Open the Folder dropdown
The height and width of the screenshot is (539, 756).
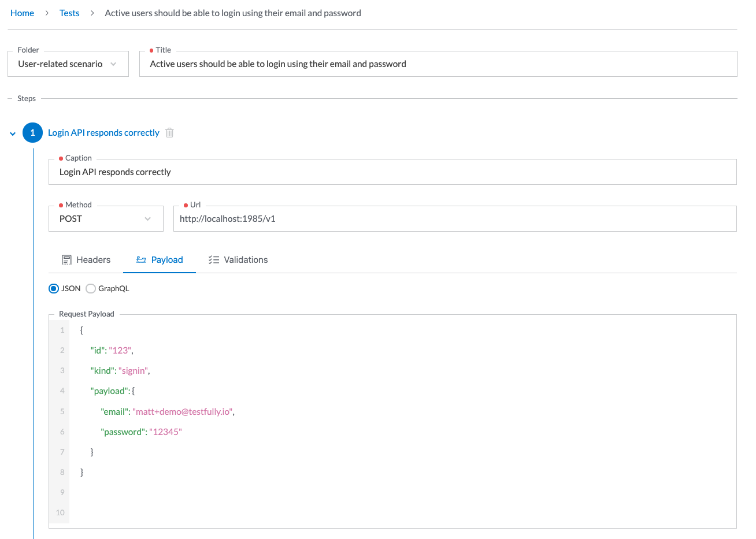[68, 64]
